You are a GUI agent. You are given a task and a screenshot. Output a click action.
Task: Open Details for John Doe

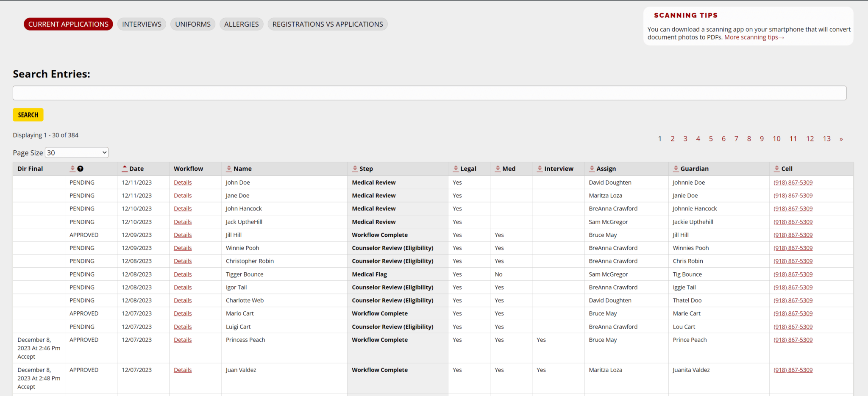pyautogui.click(x=182, y=182)
